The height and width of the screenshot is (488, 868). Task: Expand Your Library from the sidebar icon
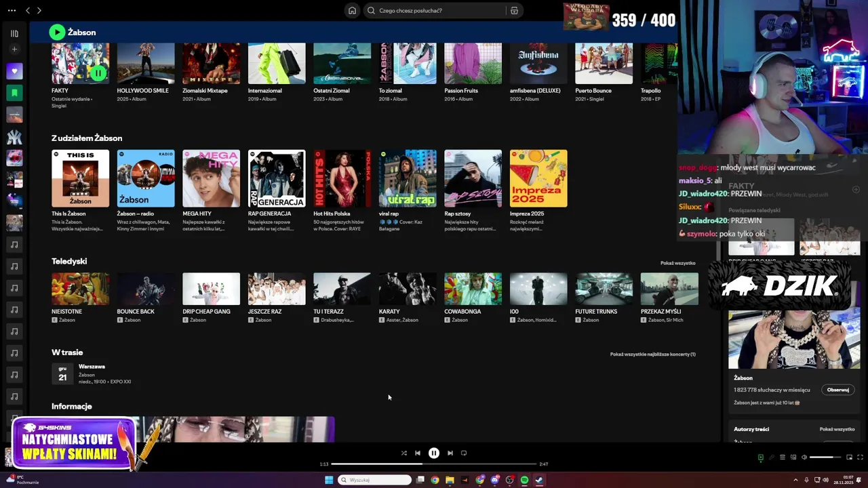click(14, 33)
